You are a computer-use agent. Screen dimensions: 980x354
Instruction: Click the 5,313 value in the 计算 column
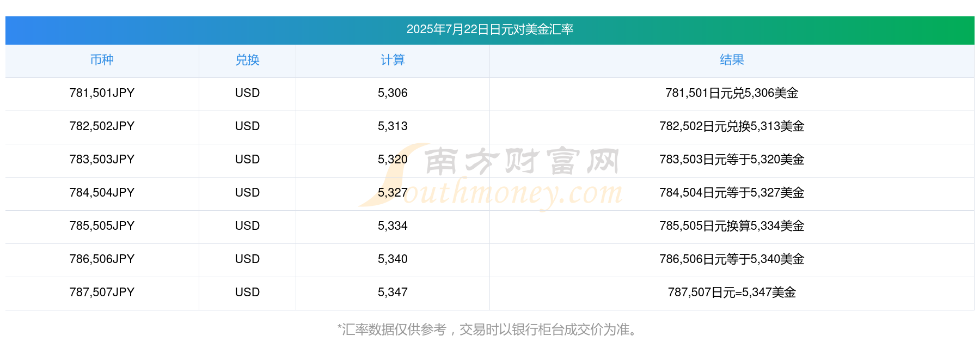[393, 126]
